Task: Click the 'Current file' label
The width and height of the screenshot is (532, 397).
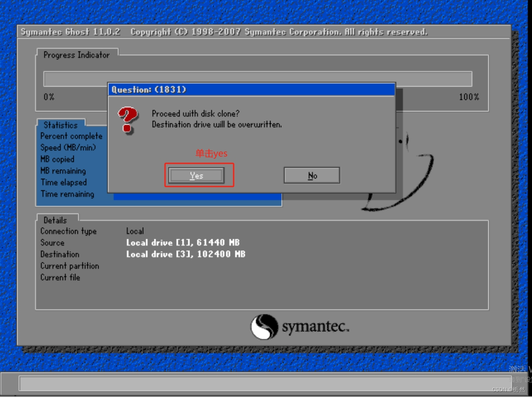Action: click(x=60, y=277)
